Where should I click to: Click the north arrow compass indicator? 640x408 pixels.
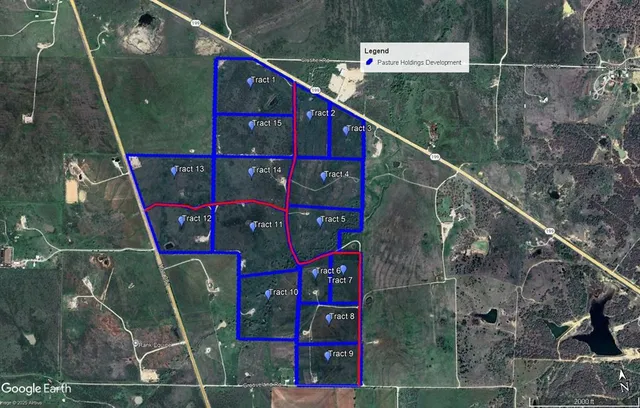[x=622, y=376]
